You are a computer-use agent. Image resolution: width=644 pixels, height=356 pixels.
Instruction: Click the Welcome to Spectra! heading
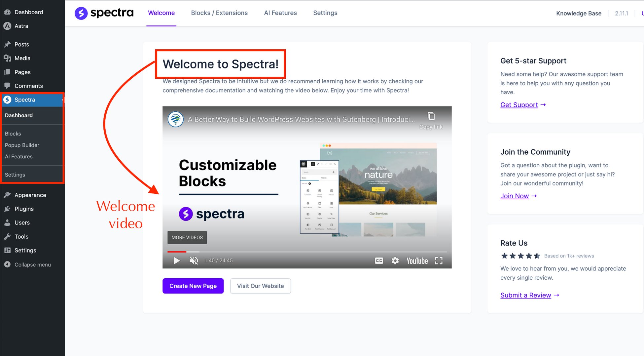tap(221, 64)
